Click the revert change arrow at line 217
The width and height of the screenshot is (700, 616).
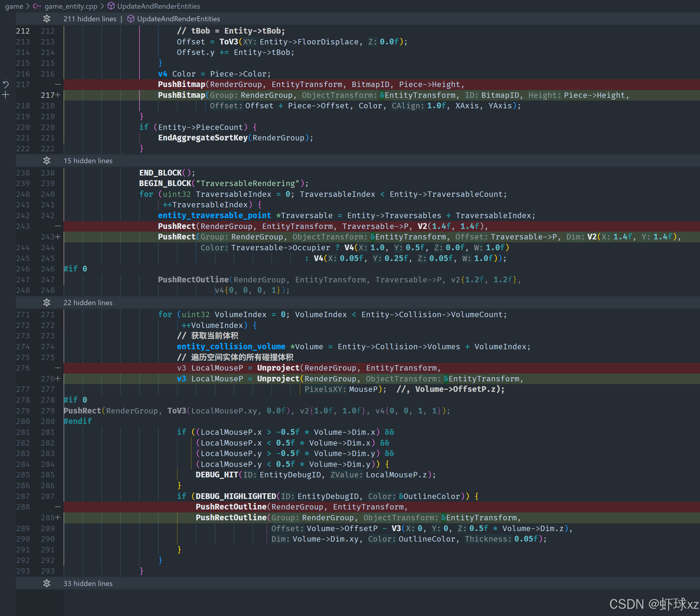(x=5, y=84)
